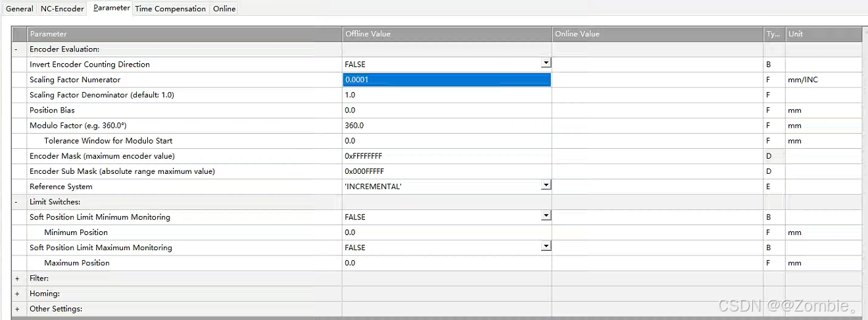This screenshot has width=868, height=320.
Task: Open the Time Compensation tab
Action: pyautogui.click(x=170, y=9)
